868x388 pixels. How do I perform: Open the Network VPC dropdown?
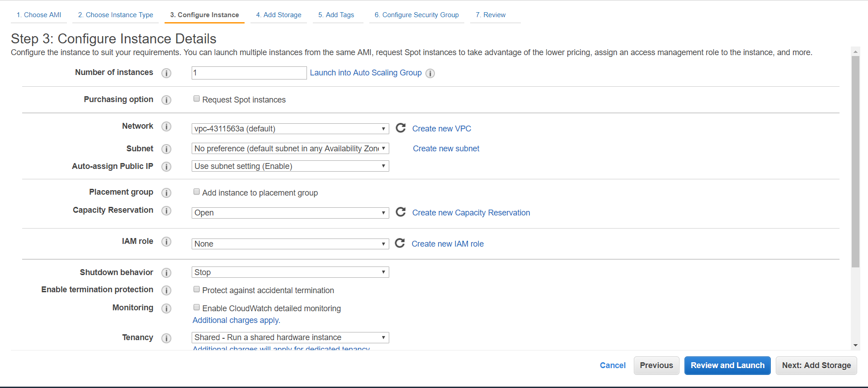point(290,129)
